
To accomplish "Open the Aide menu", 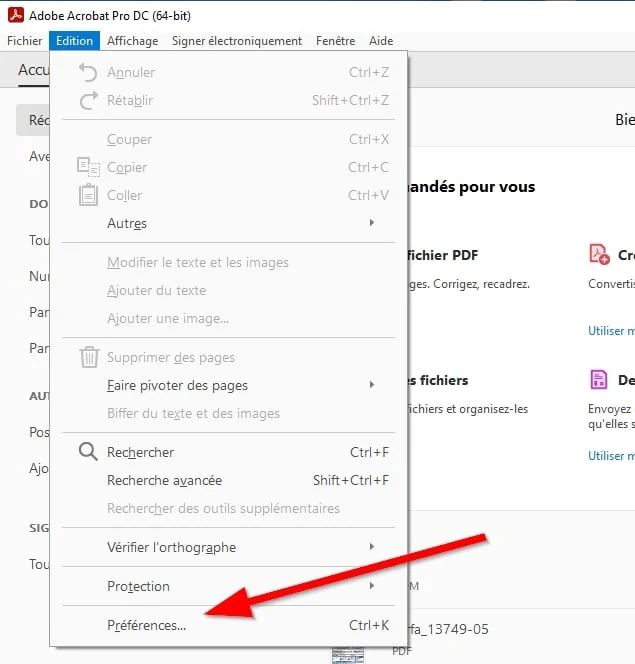I will point(381,41).
